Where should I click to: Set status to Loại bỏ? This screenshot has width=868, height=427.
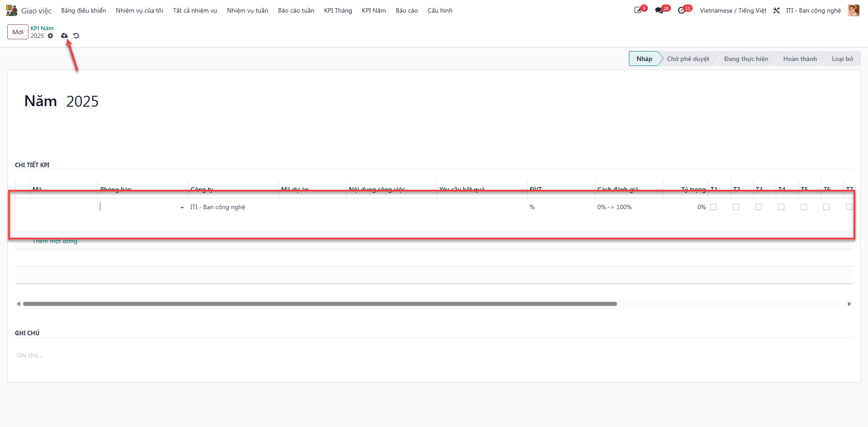click(843, 59)
